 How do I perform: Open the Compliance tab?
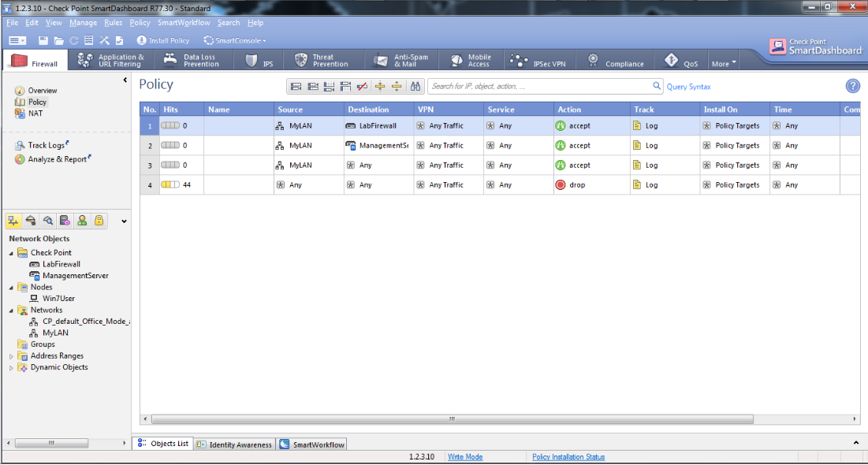(617, 61)
